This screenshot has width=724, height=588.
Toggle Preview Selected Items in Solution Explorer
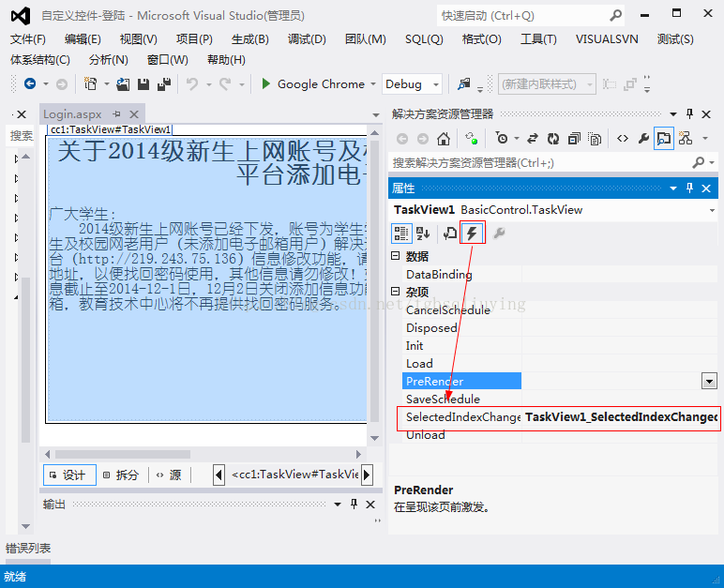[x=664, y=139]
